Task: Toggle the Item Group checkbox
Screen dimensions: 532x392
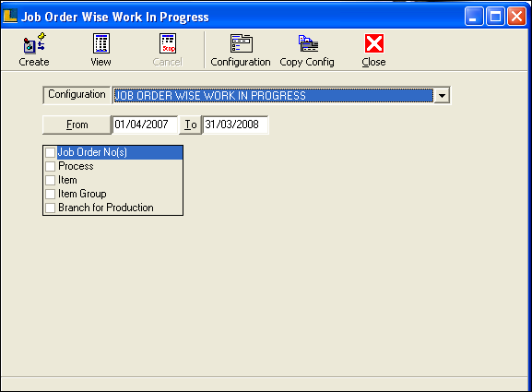Action: pos(50,194)
